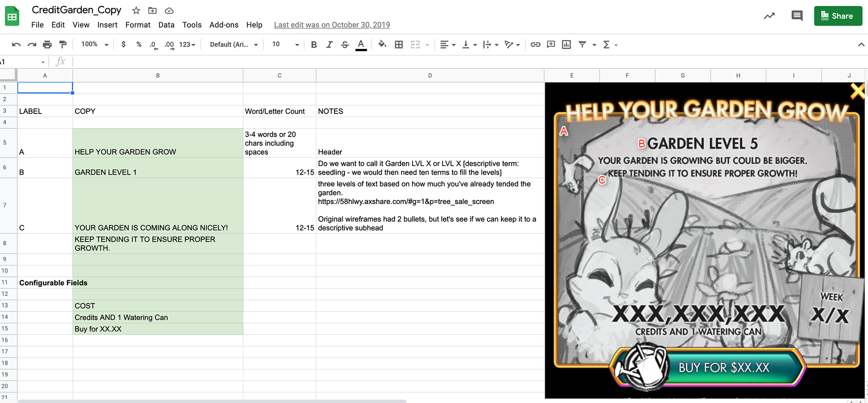Open the Default (Arial) font dropdown
868x403 pixels.
[x=234, y=44]
